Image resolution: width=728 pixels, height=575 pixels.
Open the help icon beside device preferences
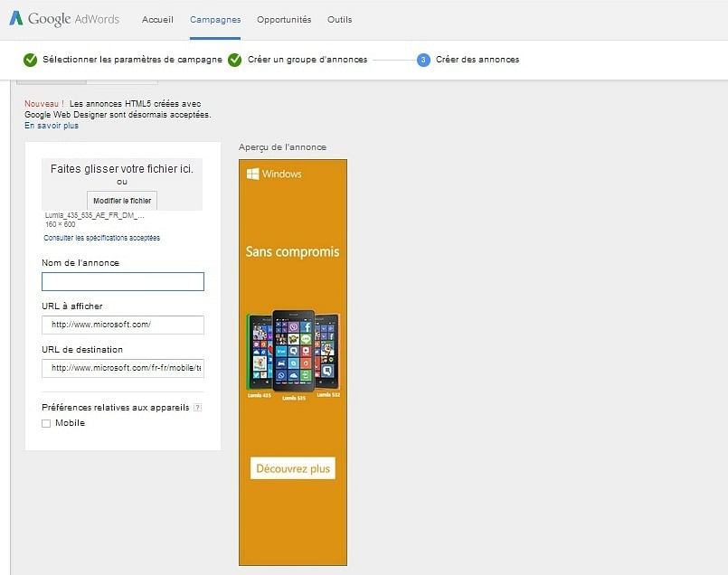197,408
